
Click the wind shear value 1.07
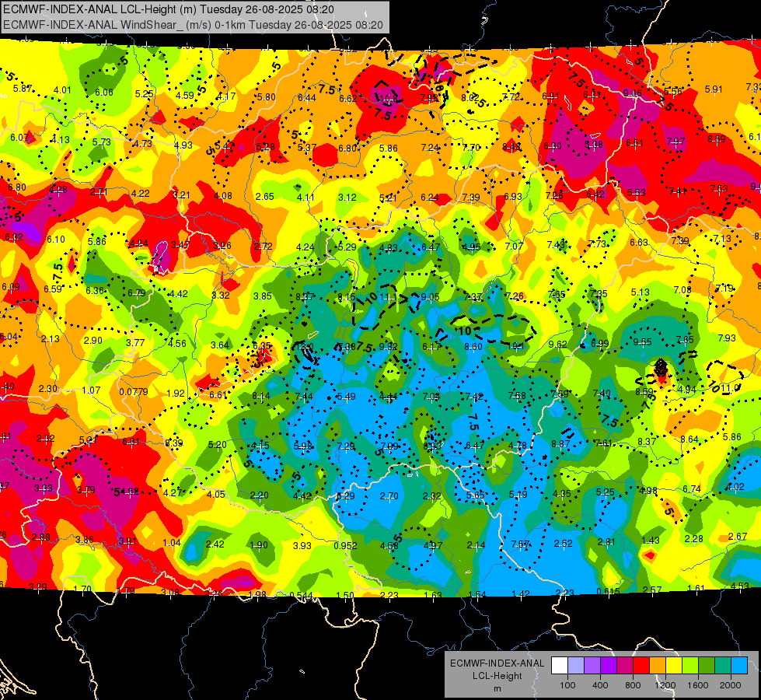(91, 390)
